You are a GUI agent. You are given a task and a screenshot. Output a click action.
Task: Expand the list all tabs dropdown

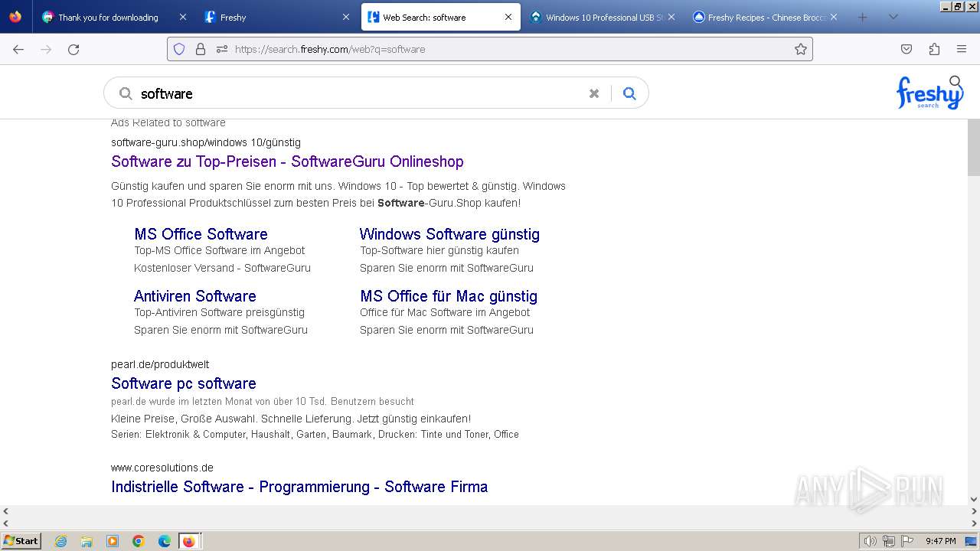coord(893,17)
